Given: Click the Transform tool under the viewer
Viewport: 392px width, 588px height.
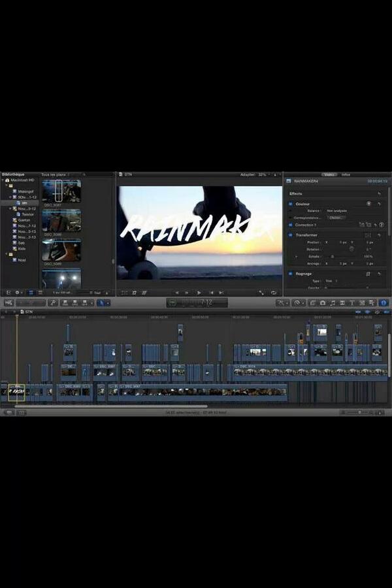Looking at the screenshot, I should 125,293.
